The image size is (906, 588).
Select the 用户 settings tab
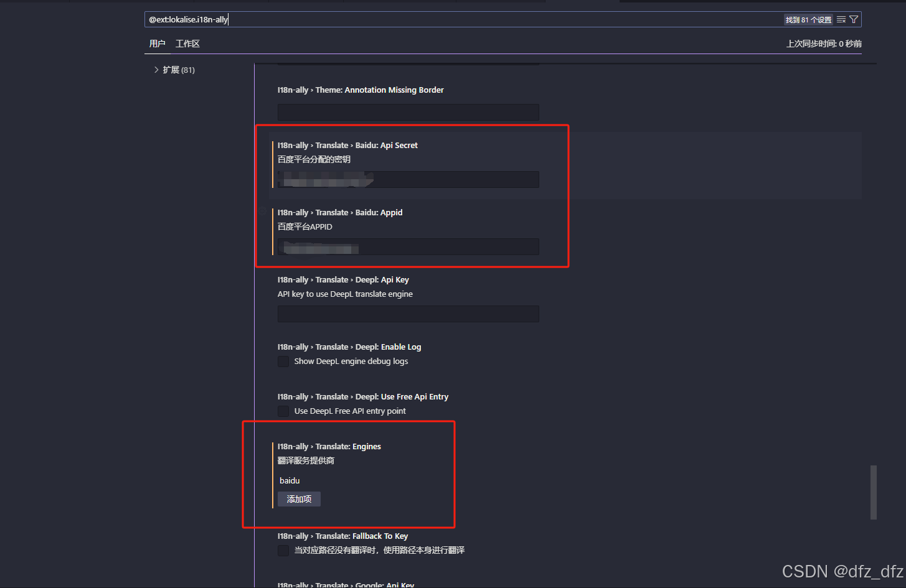[x=158, y=44]
